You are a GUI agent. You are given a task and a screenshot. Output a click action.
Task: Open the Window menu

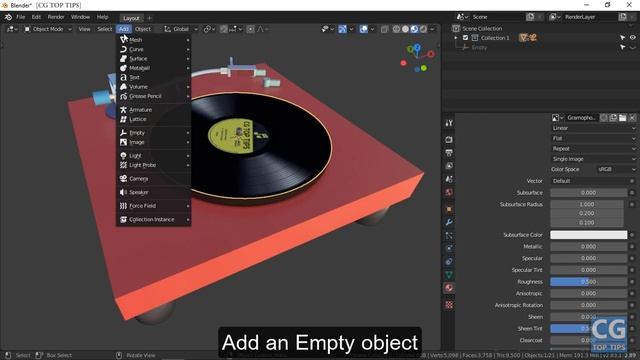(80, 17)
